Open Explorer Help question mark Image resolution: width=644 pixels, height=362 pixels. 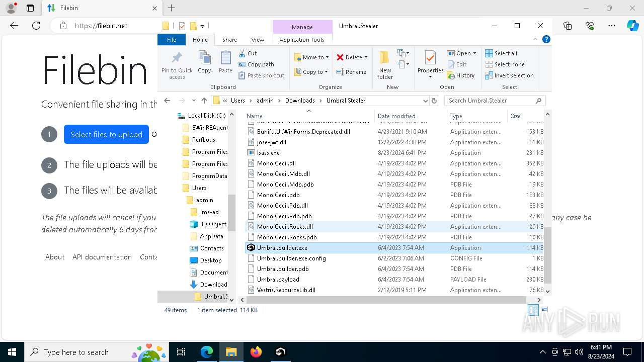pos(546,39)
